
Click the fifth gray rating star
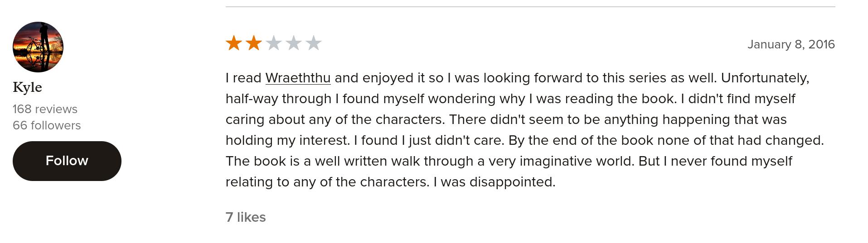click(x=314, y=43)
